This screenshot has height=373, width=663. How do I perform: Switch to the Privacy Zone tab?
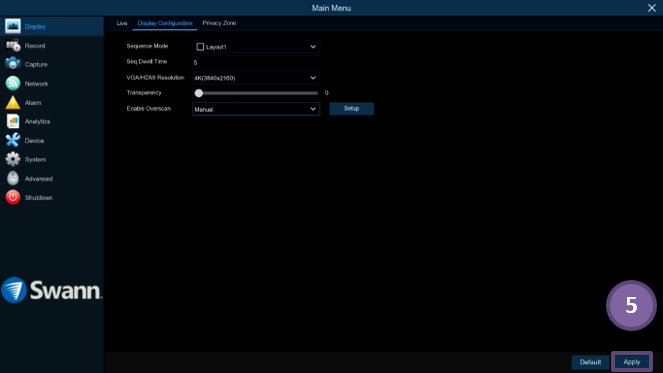219,23
